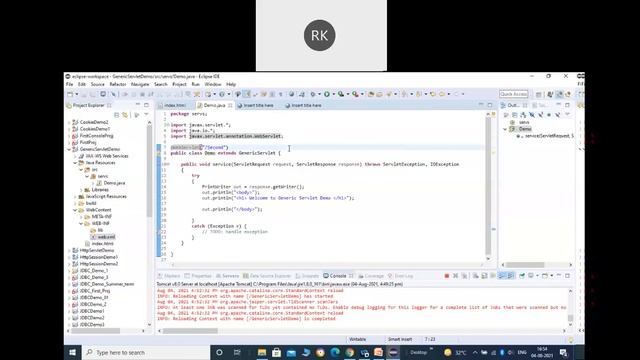Click the Eclipse taskbar icon
This screenshot has width=640, height=360.
click(393, 352)
